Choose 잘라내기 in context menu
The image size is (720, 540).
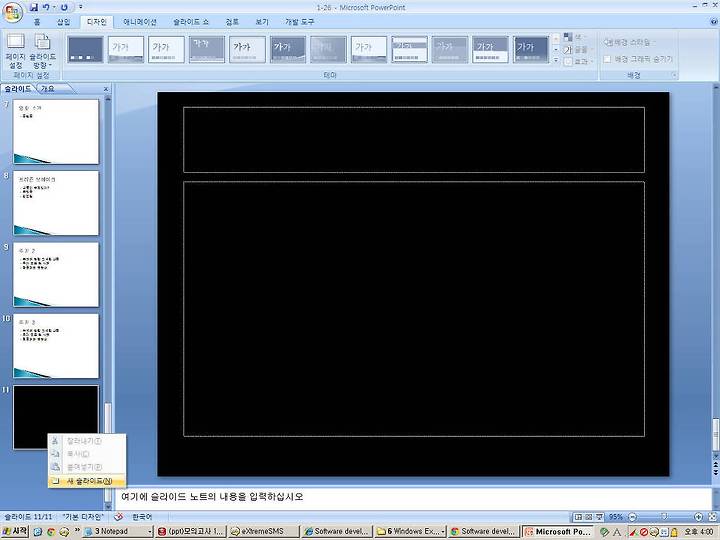pyautogui.click(x=87, y=441)
